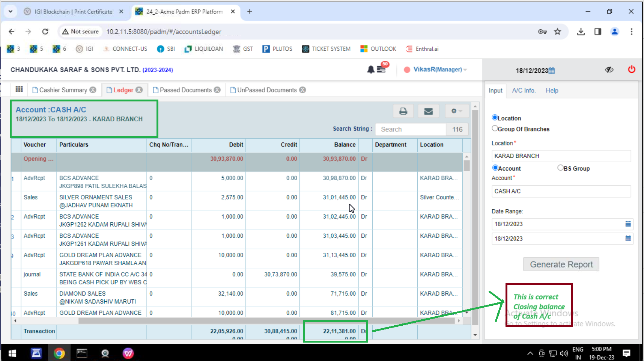Click the Search String input box

411,129
